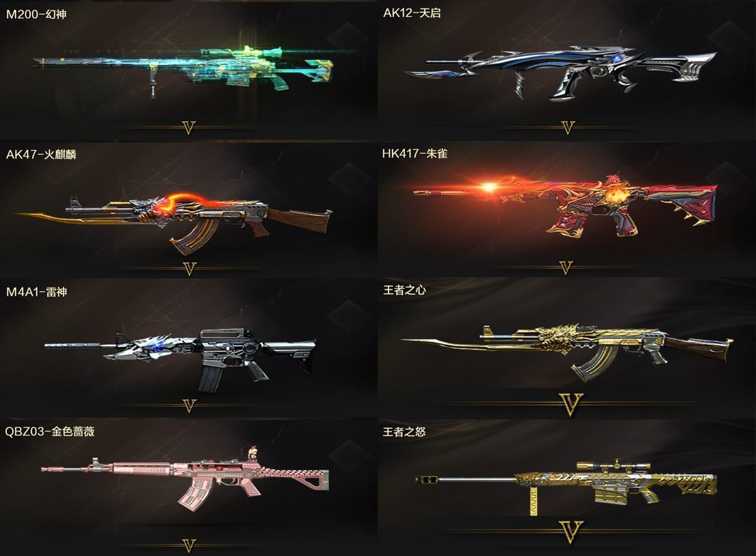Image resolution: width=756 pixels, height=556 pixels.
Task: Click the V emblem under M200-幻神
Action: click(189, 128)
